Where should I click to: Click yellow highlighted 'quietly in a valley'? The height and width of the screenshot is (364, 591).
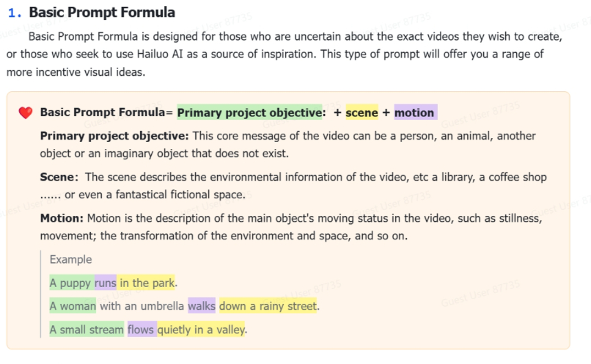click(x=201, y=329)
